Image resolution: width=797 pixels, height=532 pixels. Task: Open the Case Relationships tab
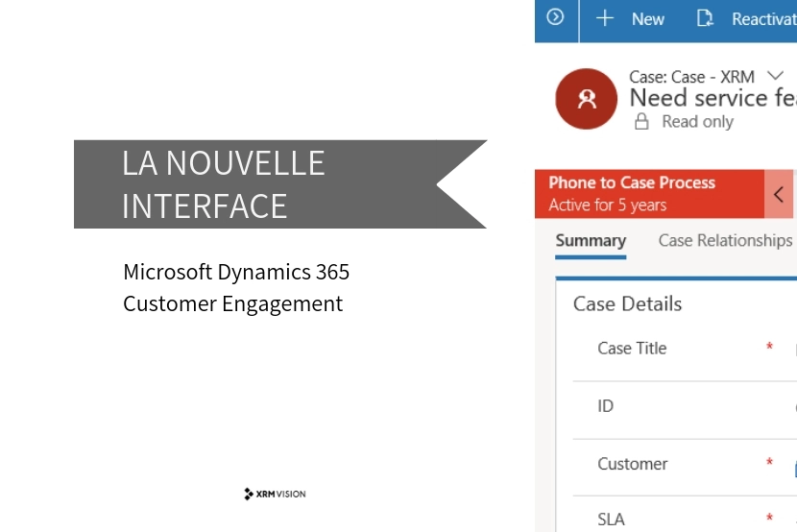point(725,241)
